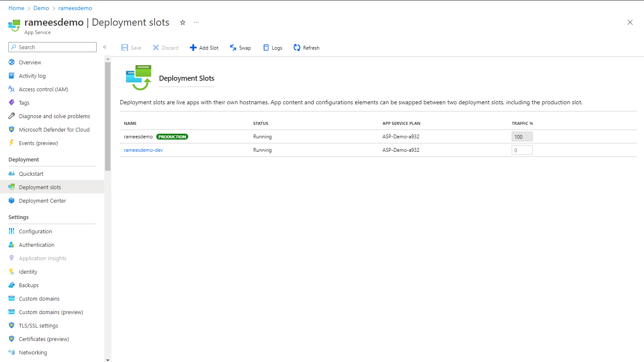Click the traffic % field for rameesdemo-dev
The height and width of the screenshot is (362, 644).
tap(522, 150)
